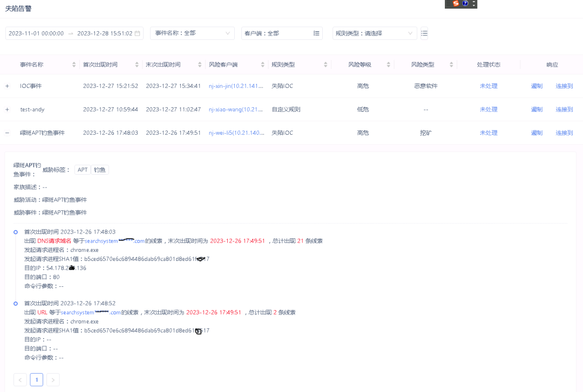Click 未处理 status of test-andy row
Viewport: 583px width, 392px height.
[489, 109]
